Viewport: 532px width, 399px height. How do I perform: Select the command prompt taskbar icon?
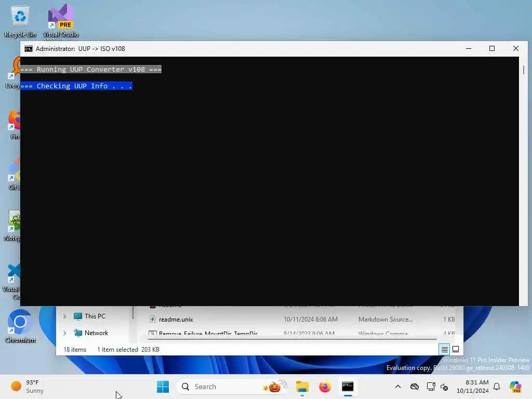[348, 387]
